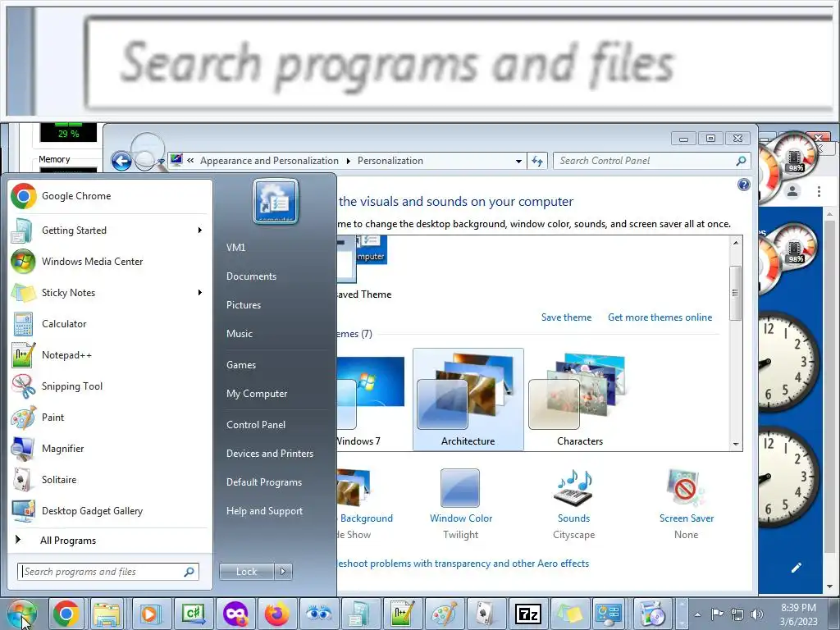This screenshot has width=840, height=630.
Task: Open Sticky Notes icon on the taskbar
Action: pos(569,614)
